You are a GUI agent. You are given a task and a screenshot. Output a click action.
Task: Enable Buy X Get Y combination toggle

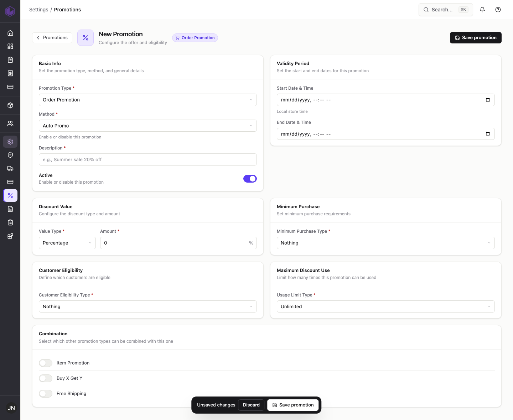coord(46,378)
